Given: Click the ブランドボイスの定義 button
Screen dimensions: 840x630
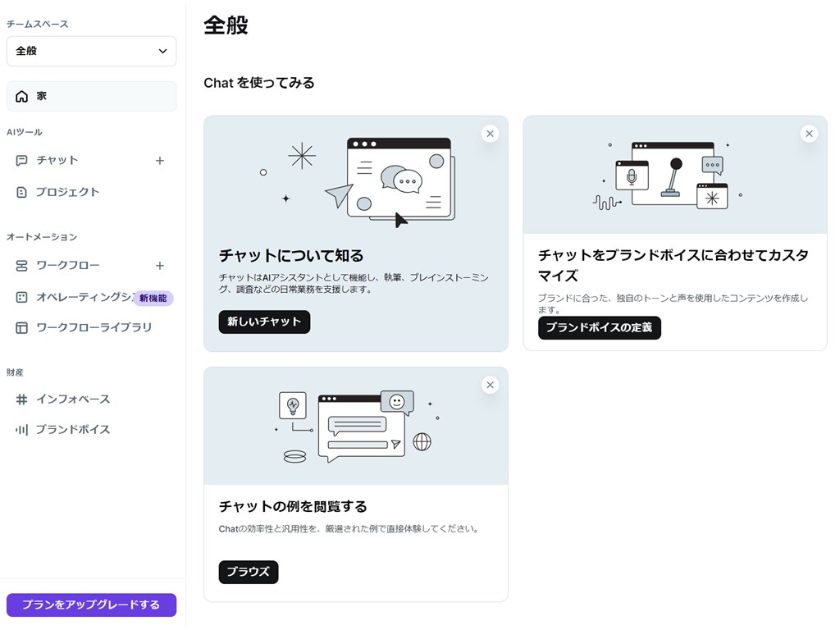Looking at the screenshot, I should pos(599,327).
